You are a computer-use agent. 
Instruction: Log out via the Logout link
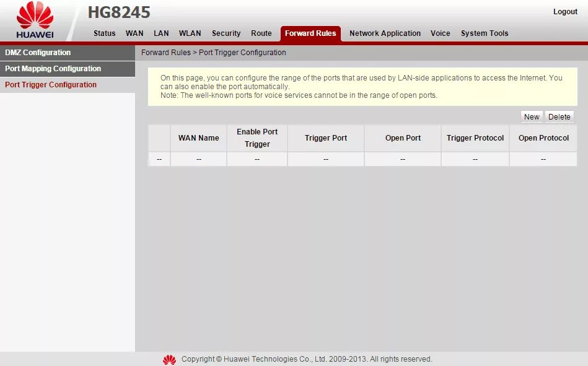pyautogui.click(x=565, y=12)
